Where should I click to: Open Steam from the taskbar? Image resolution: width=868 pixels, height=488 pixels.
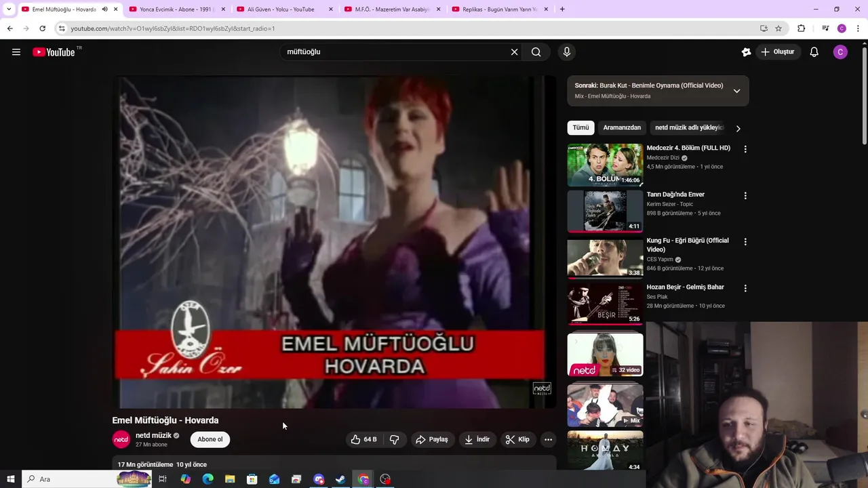(340, 479)
